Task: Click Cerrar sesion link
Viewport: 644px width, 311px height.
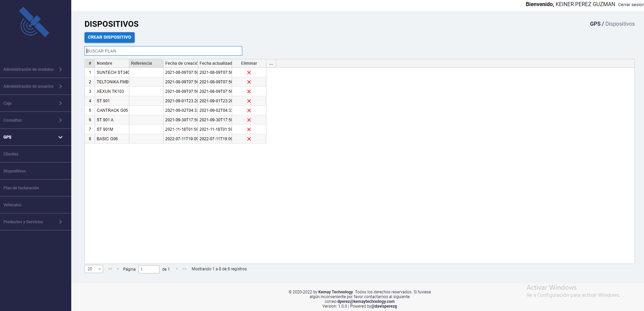Action: 630,5
